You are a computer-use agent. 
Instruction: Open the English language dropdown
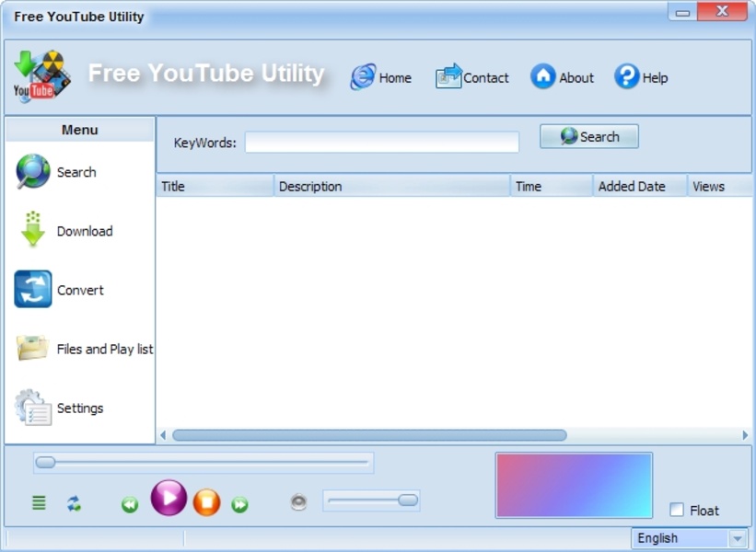(690, 538)
